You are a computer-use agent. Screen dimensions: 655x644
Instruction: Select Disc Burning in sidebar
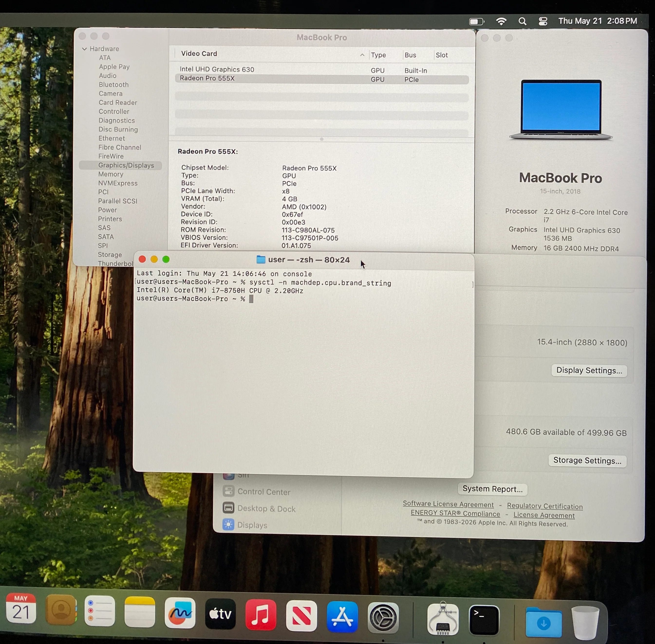point(118,130)
